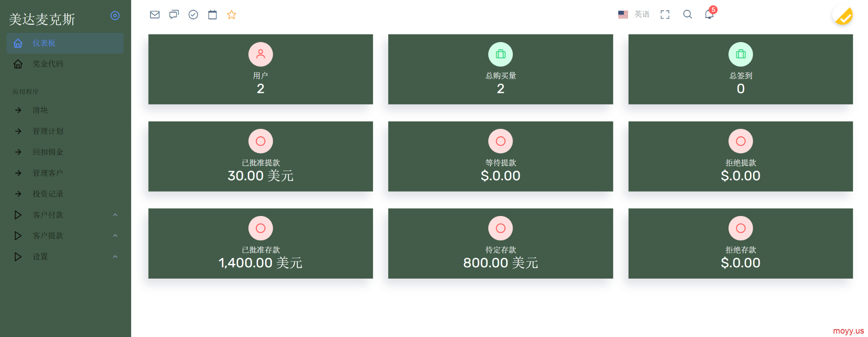Toggle fullscreen mode icon

click(x=665, y=15)
